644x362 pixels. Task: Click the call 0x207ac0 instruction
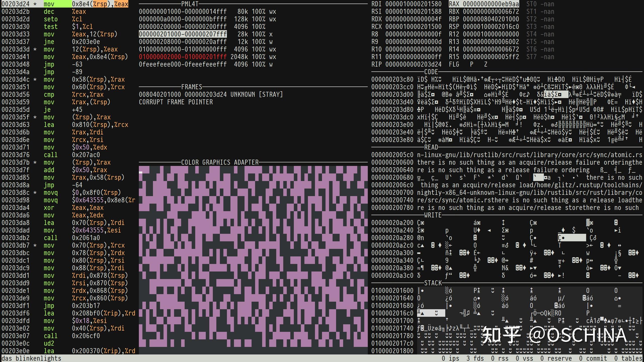coord(51,155)
